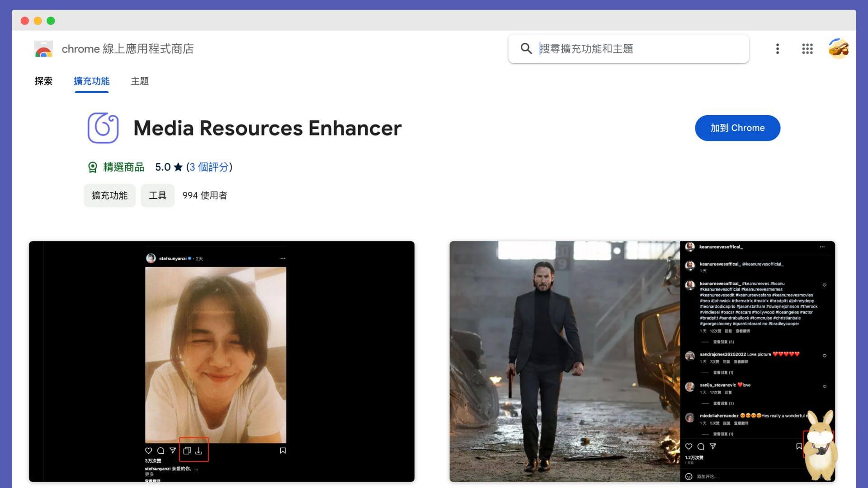
Task: Click the 擴充功能 category chip
Action: [x=109, y=196]
